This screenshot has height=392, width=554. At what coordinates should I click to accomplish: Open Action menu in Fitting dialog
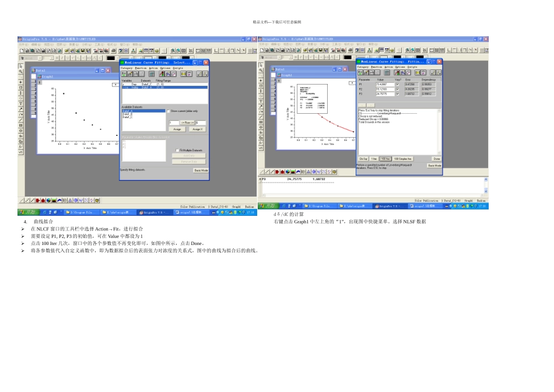pyautogui.click(x=389, y=67)
